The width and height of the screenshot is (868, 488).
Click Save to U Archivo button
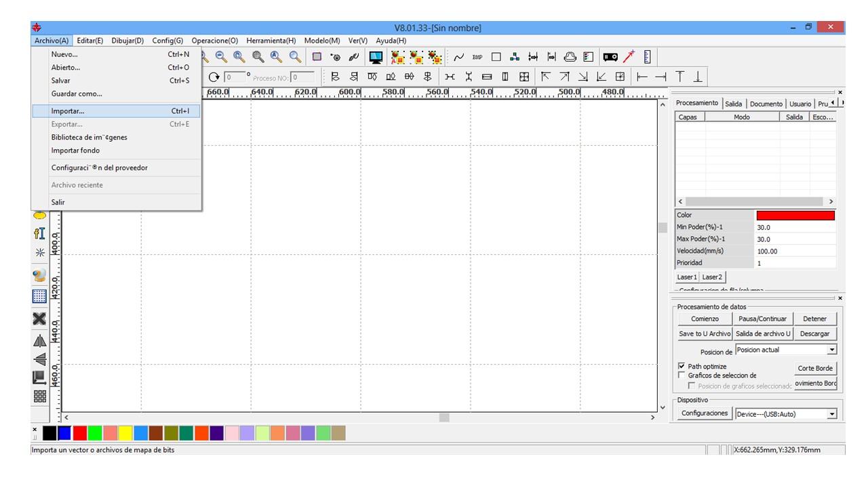tap(705, 333)
